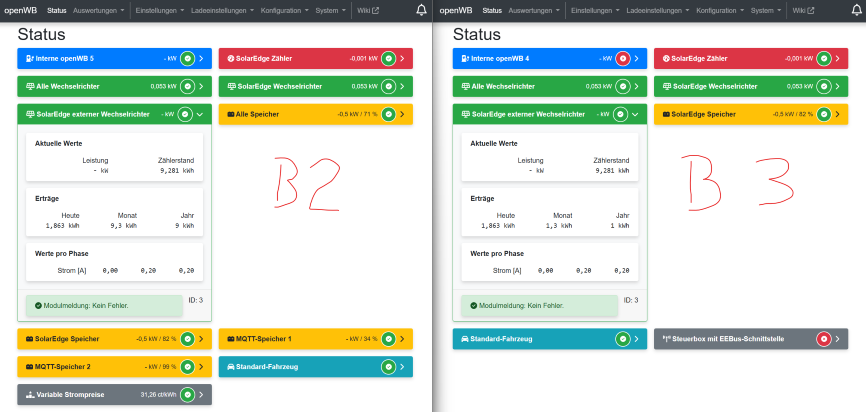Expand Interne openWB 4 card chevron
This screenshot has width=866, height=412.
(x=636, y=59)
